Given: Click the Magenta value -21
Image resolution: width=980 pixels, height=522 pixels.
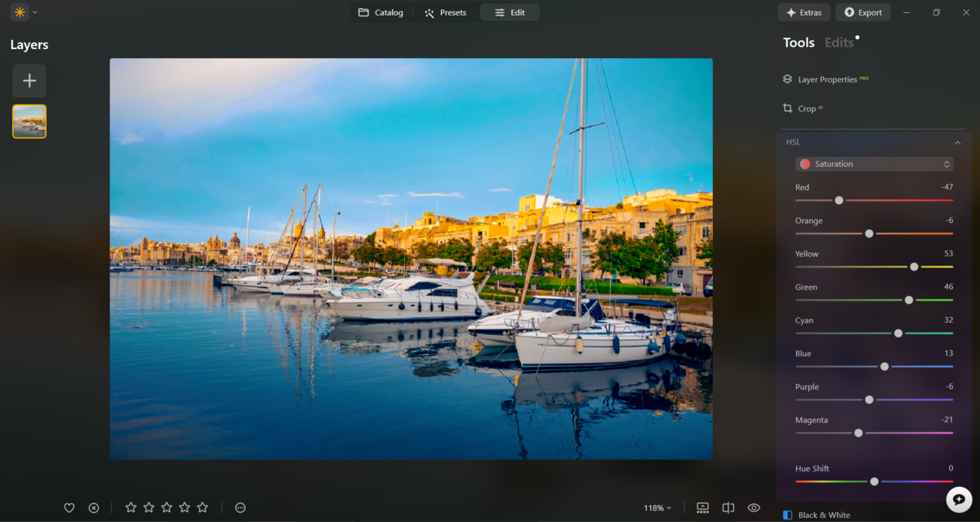Looking at the screenshot, I should [x=947, y=420].
